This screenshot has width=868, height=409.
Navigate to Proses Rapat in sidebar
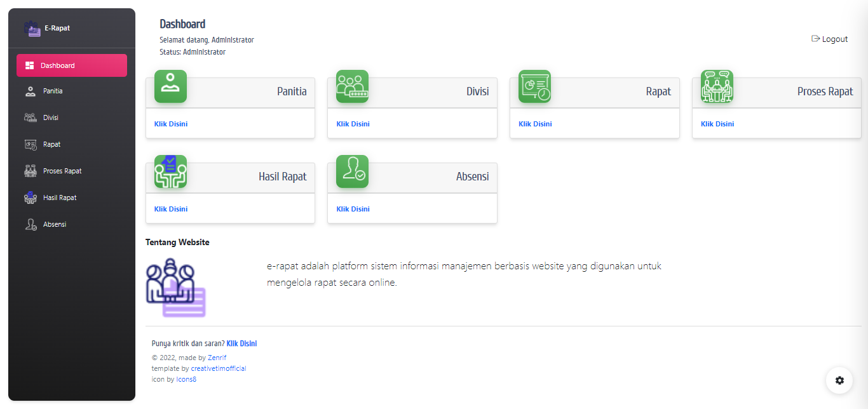coord(62,171)
